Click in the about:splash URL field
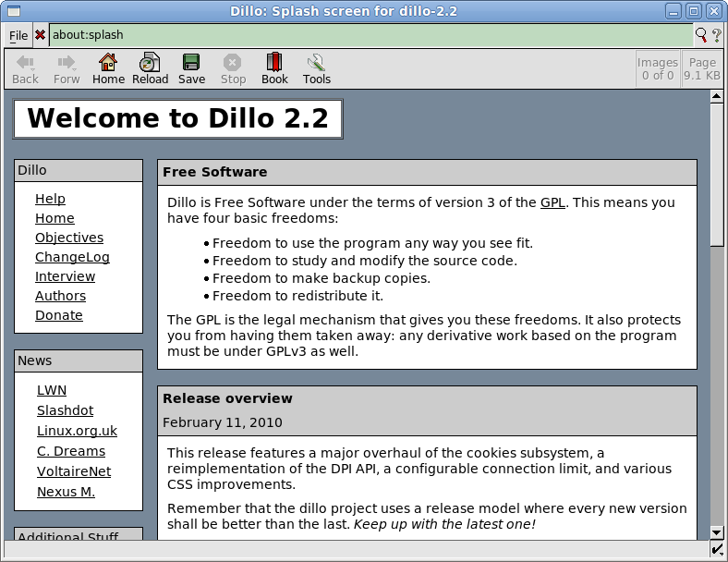Viewport: 728px width, 562px height. [x=371, y=35]
